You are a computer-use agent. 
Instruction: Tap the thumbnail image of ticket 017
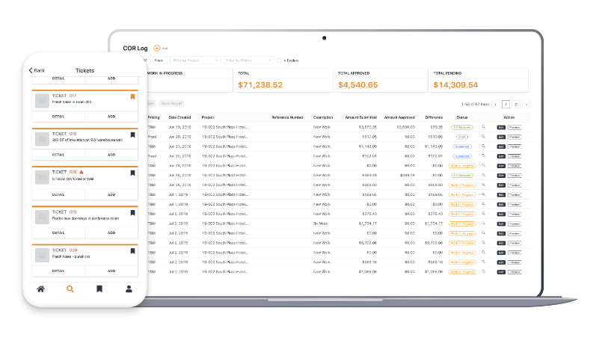pos(42,101)
